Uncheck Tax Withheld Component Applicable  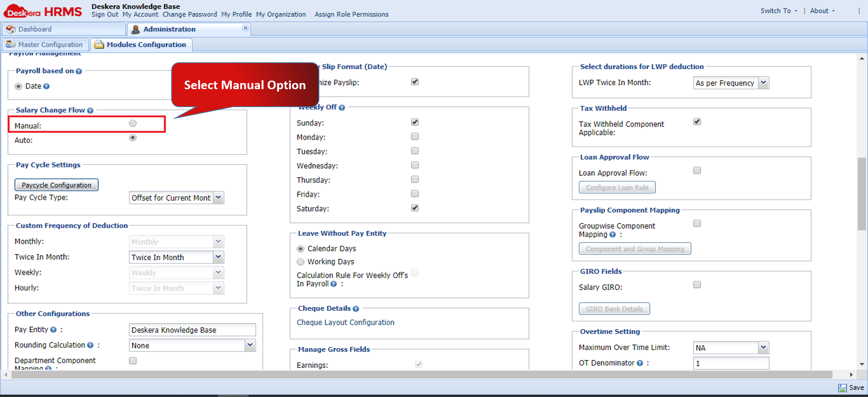697,121
